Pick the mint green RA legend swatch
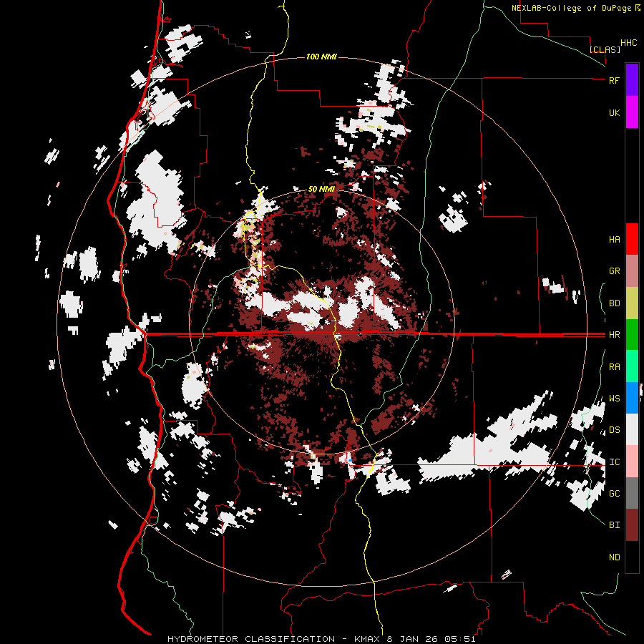 tap(632, 366)
